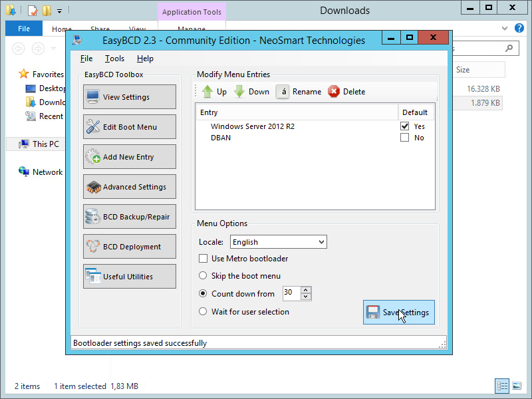
Task: Go to Add New Entry
Action: [130, 157]
